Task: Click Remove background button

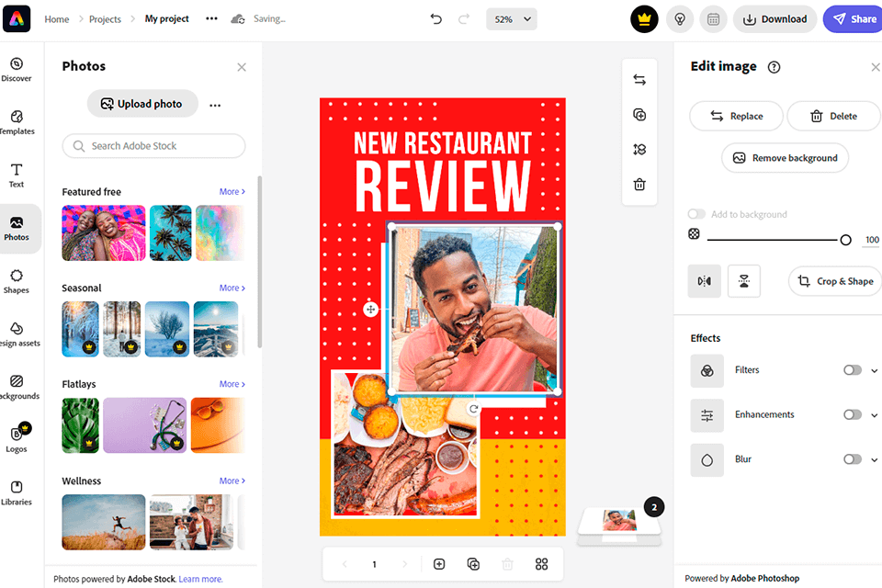Action: (x=786, y=158)
